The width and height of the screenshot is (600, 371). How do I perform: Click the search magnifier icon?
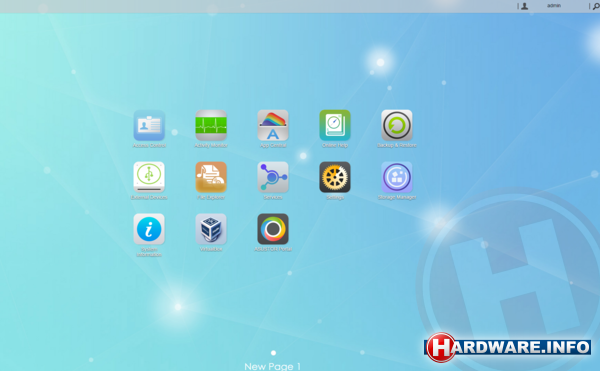596,7
